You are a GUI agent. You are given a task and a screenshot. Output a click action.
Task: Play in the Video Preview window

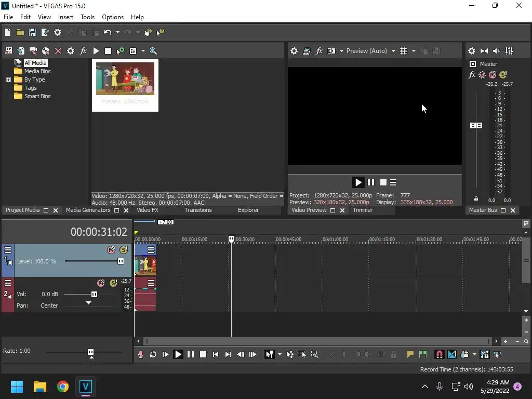pos(358,182)
